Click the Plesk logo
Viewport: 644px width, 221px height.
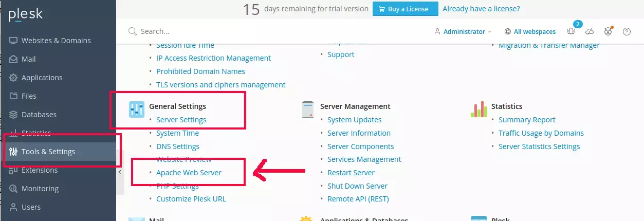(26, 14)
